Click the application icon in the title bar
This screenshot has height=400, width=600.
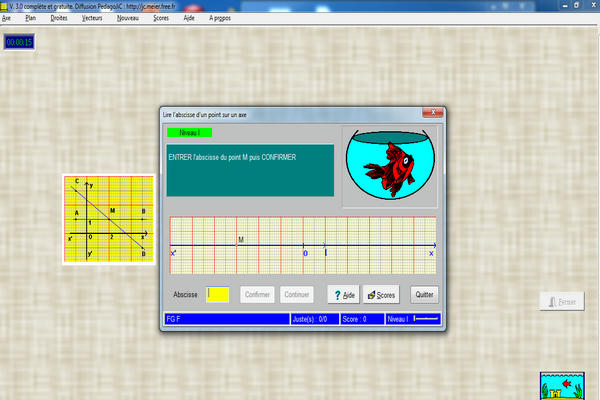click(4, 6)
